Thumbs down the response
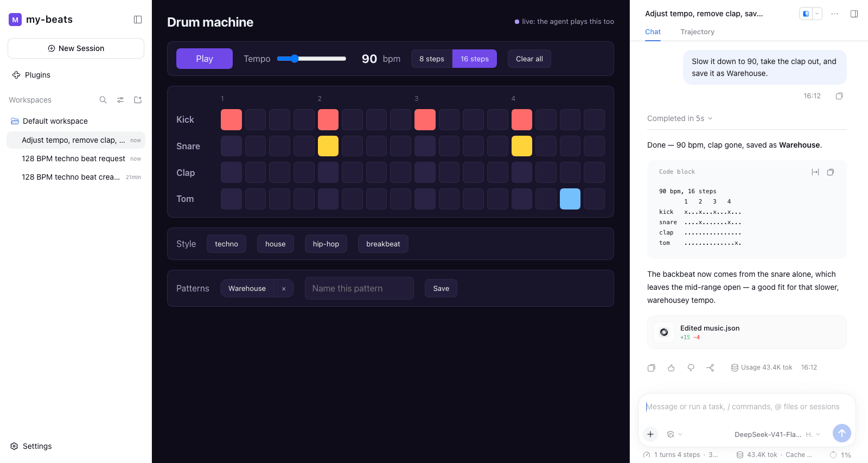This screenshot has width=868, height=463. [x=691, y=367]
